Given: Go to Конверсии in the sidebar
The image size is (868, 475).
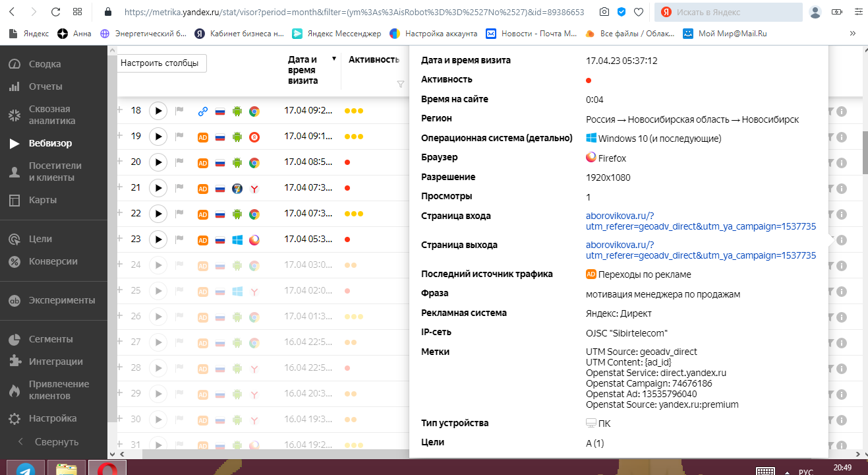Looking at the screenshot, I should (x=54, y=261).
